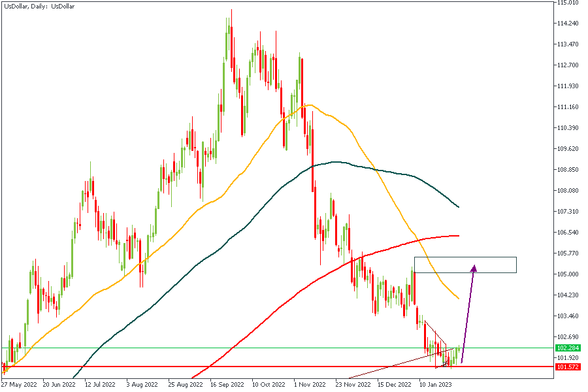This screenshot has width=588, height=392.
Task: Select the red horizontal support line
Action: [196, 367]
